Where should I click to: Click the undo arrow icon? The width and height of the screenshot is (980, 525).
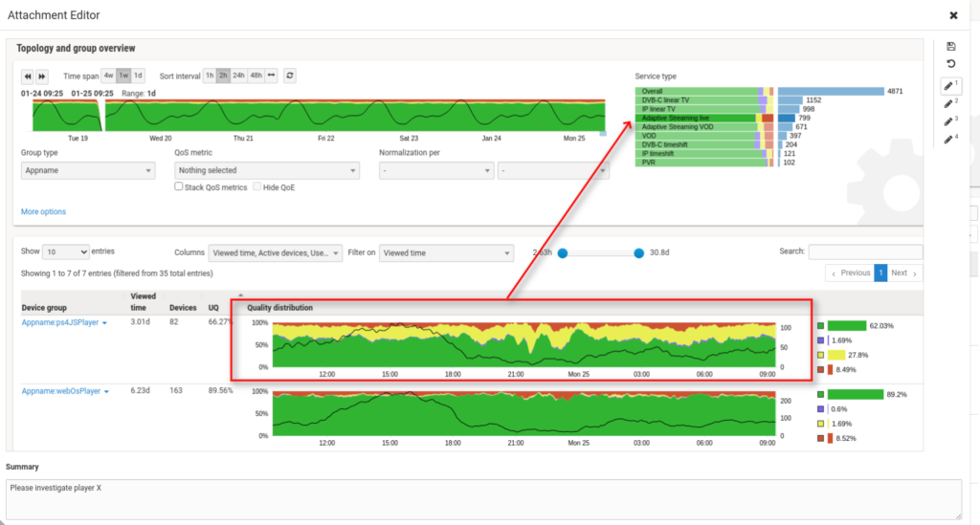click(x=950, y=64)
